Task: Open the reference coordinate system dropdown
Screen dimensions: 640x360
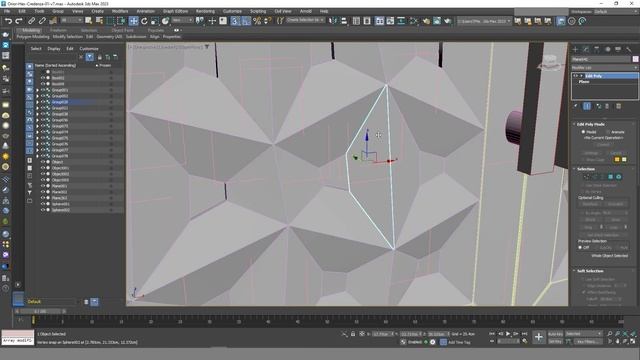Action: click(x=182, y=20)
